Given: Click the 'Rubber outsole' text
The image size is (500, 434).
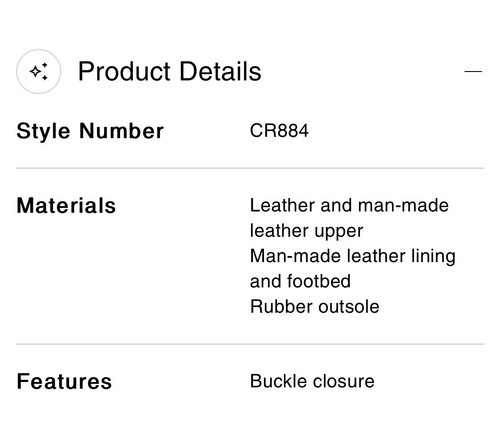Looking at the screenshot, I should point(314,307).
